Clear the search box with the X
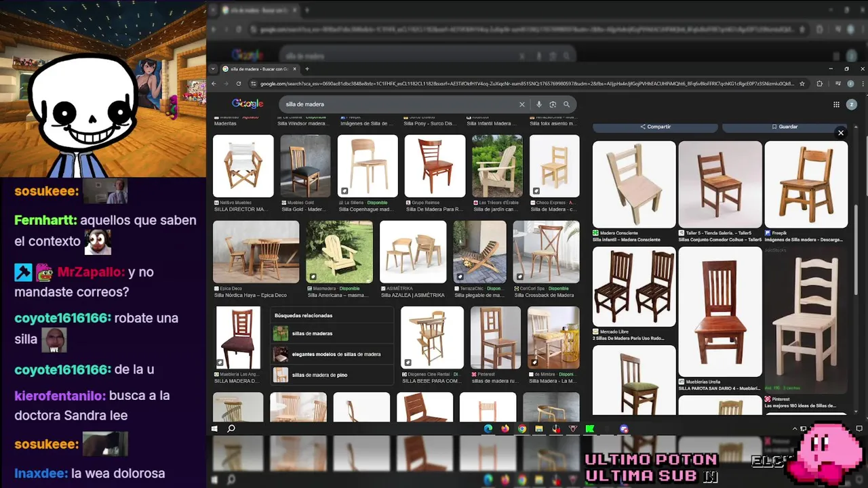 pyautogui.click(x=522, y=104)
